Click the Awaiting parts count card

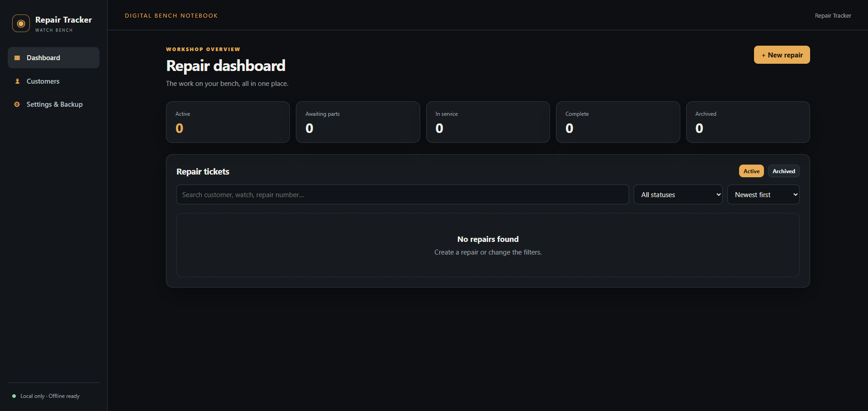click(x=358, y=122)
